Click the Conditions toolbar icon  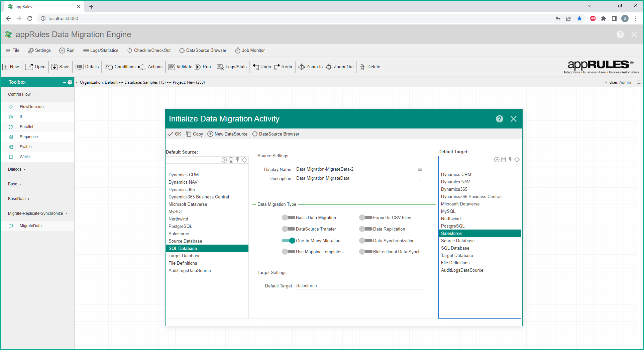109,67
